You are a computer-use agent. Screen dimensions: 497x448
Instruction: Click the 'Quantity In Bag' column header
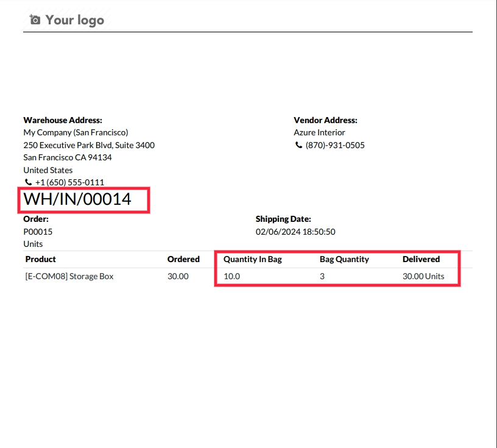(x=253, y=259)
